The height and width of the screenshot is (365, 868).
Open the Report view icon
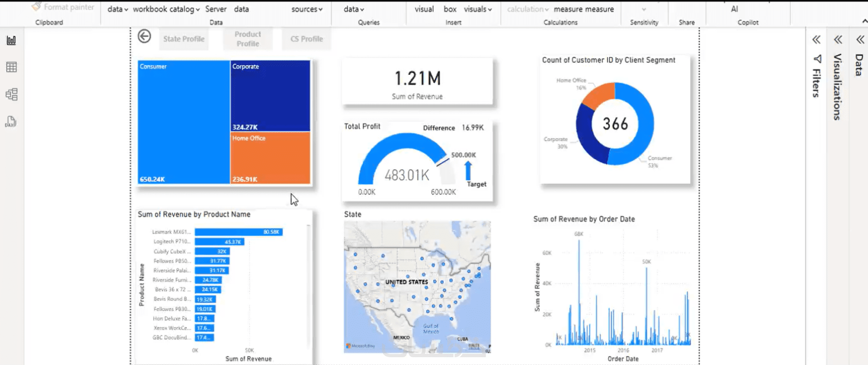[11, 41]
